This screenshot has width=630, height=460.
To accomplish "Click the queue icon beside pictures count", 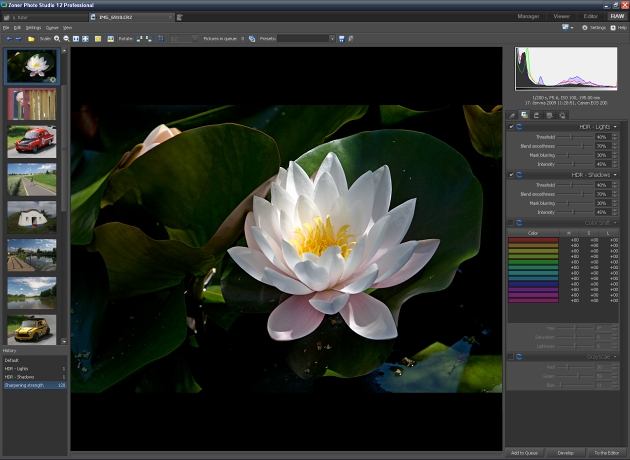I will 252,39.
